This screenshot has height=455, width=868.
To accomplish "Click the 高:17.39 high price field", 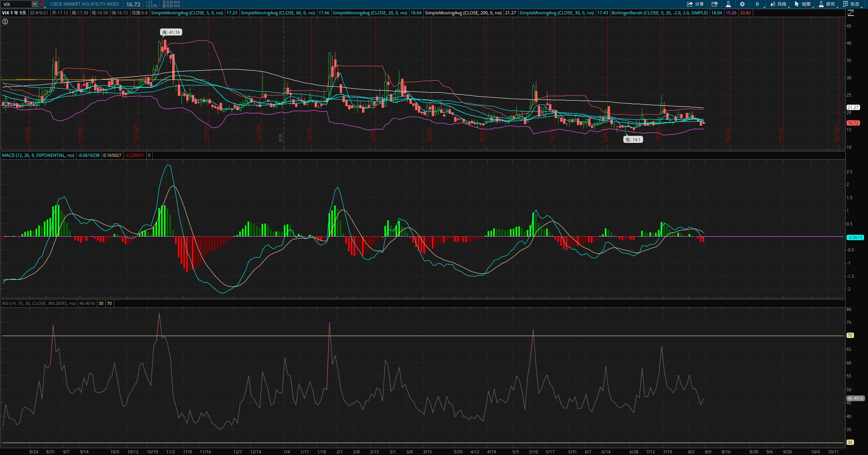I will (80, 13).
